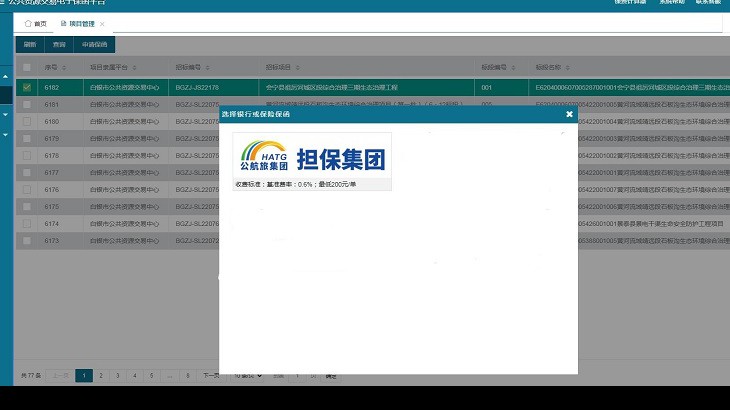This screenshot has height=410, width=730.
Task: Close the 选择银行或保险保函 dialog
Action: (x=569, y=114)
